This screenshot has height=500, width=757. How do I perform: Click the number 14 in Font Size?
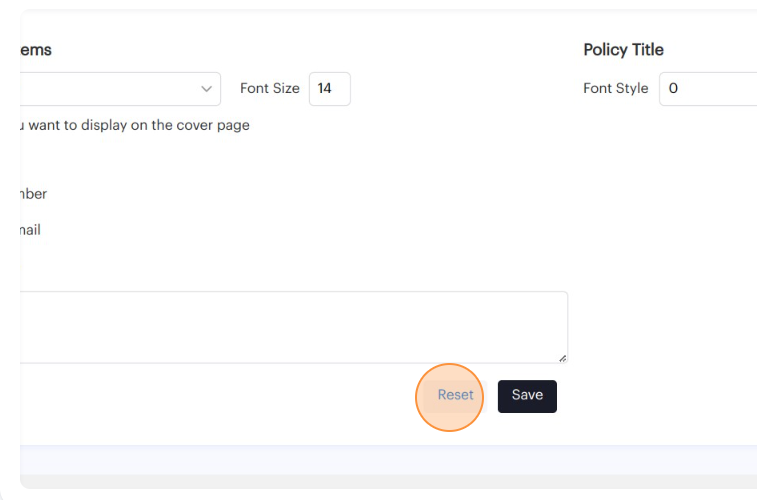(324, 89)
